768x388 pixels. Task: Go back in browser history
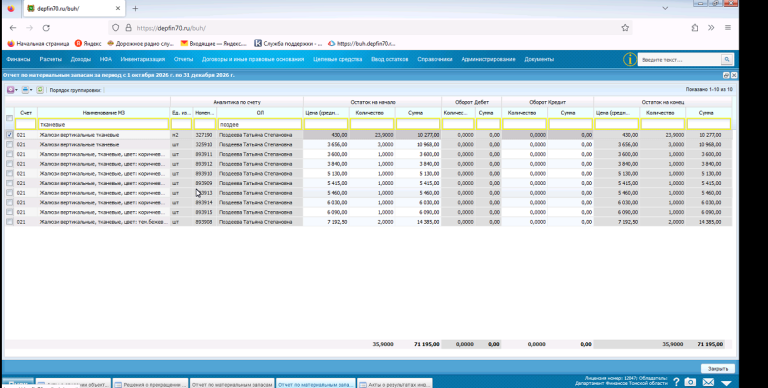13,28
